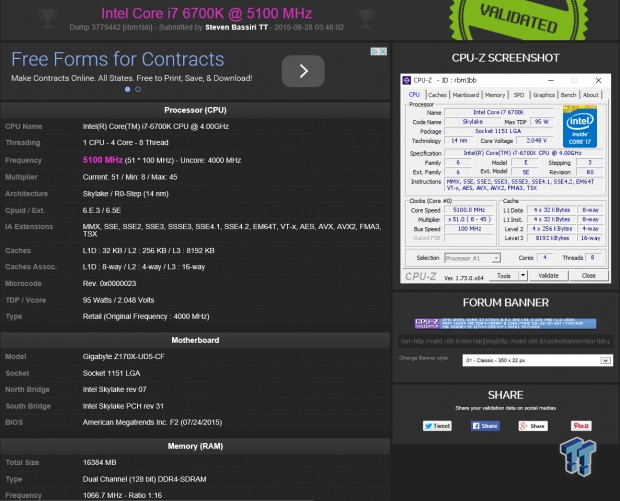The image size is (620, 501).
Task: Click the 16384 MB total size value
Action: coord(100,463)
